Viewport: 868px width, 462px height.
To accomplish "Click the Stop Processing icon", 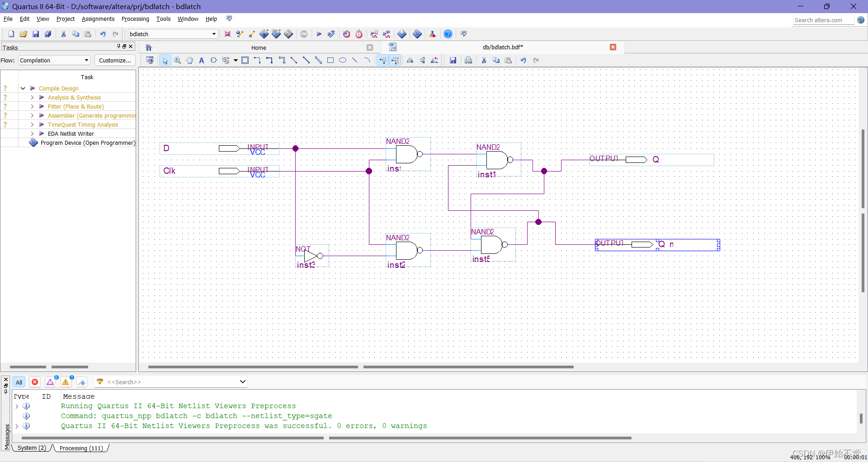I will point(304,34).
